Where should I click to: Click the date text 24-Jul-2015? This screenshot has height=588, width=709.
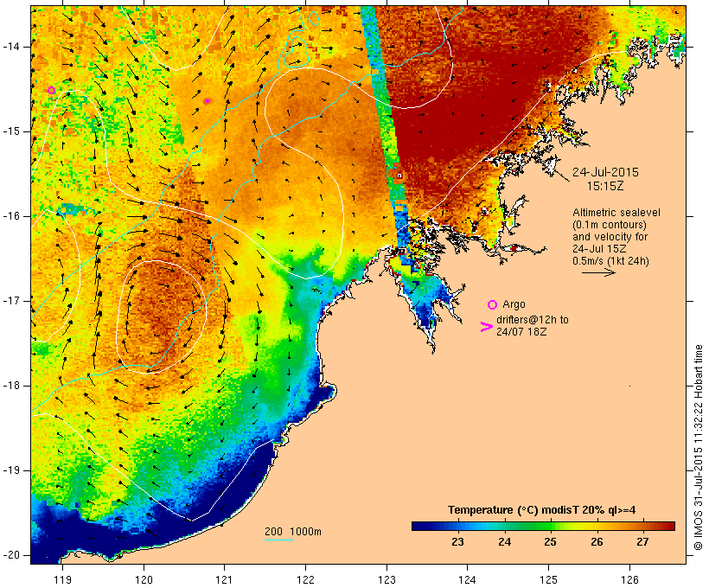tap(605, 172)
